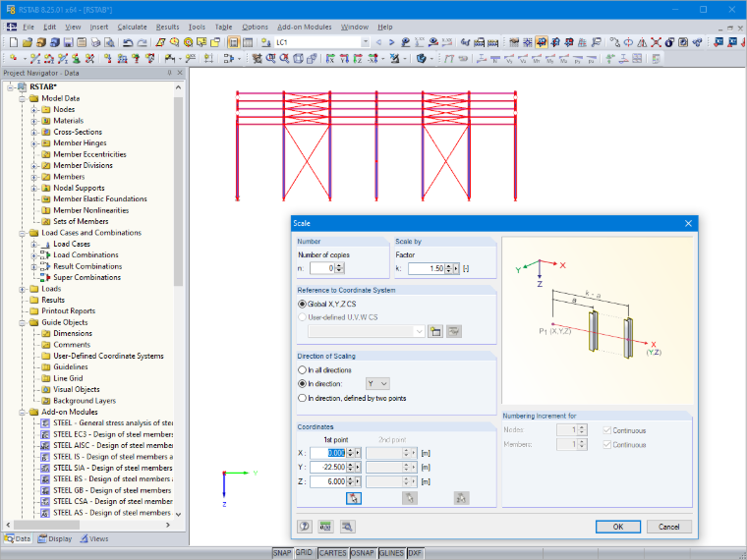747x560 pixels.
Task: Select 'In all directions' radio button
Action: coord(302,369)
